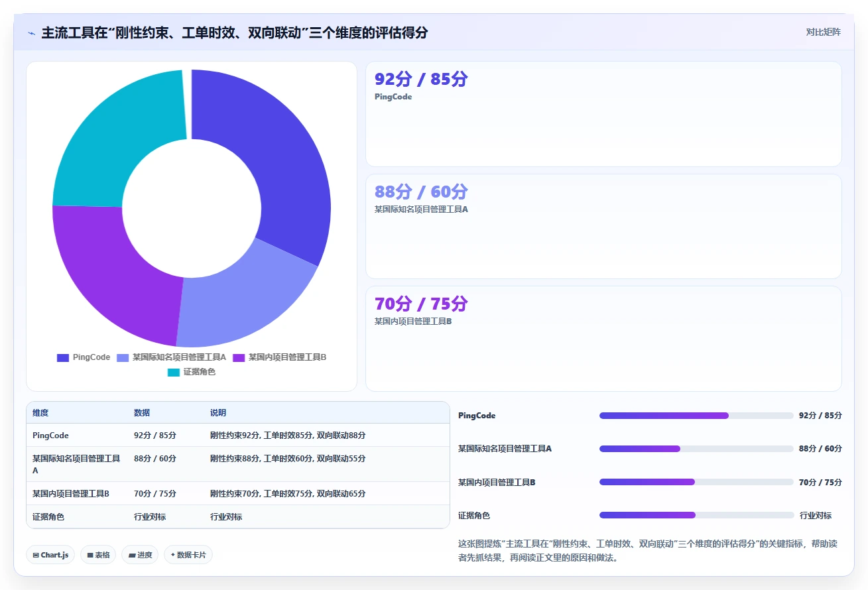Toggle the 证据角色 legend swatch
This screenshot has width=868, height=590.
174,372
